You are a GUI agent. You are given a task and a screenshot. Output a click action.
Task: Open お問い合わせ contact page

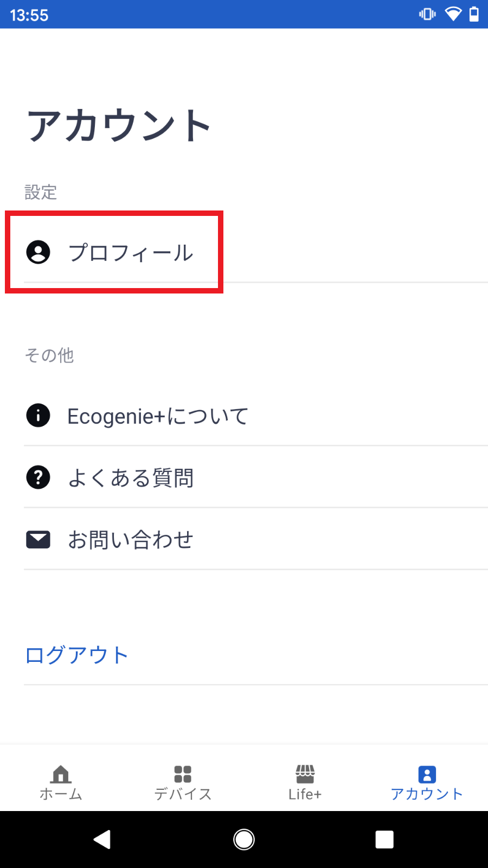(x=131, y=540)
